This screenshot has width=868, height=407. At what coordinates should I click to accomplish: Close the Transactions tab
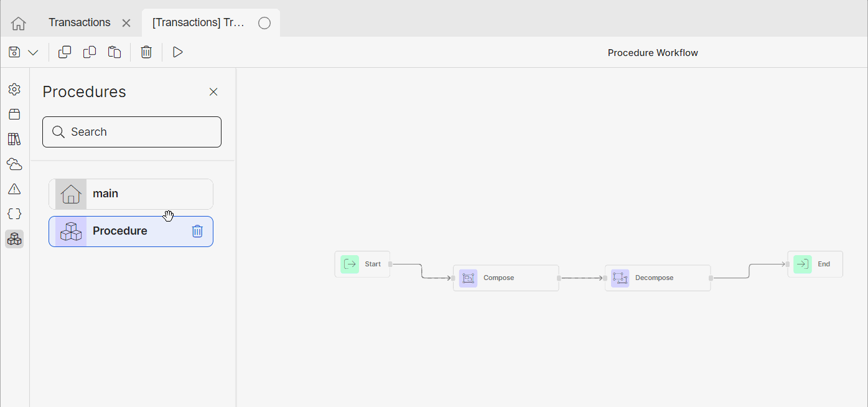pyautogui.click(x=126, y=23)
